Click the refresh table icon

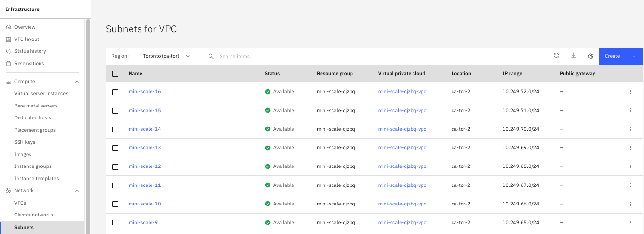(x=556, y=56)
